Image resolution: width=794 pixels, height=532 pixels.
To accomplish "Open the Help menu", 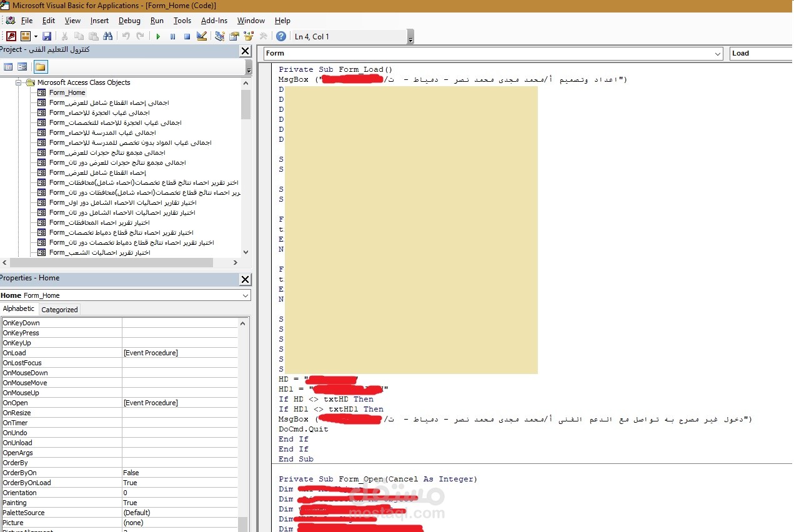I will click(282, 21).
